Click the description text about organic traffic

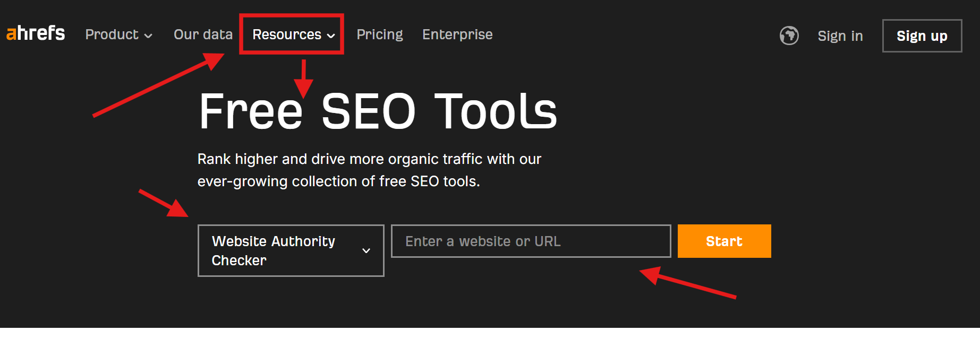(369, 170)
